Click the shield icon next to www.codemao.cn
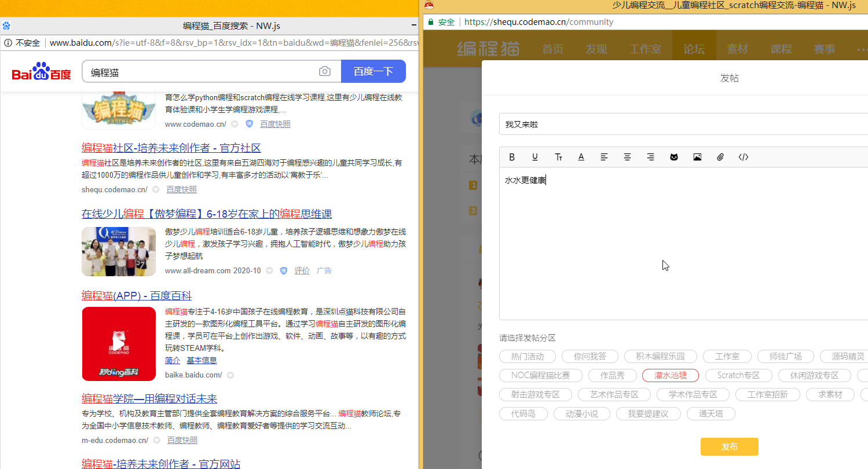Viewport: 868px width, 469px height. click(250, 124)
